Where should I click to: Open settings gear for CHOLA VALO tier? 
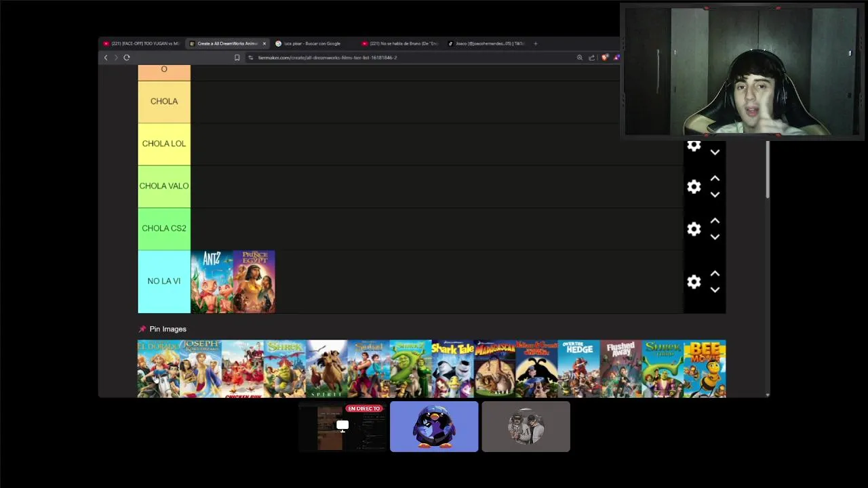693,187
